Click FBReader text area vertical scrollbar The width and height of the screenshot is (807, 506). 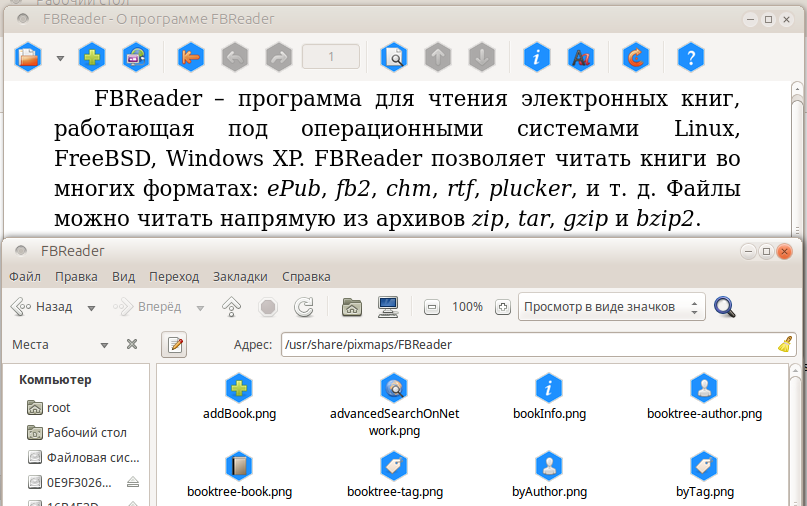pyautogui.click(x=797, y=160)
